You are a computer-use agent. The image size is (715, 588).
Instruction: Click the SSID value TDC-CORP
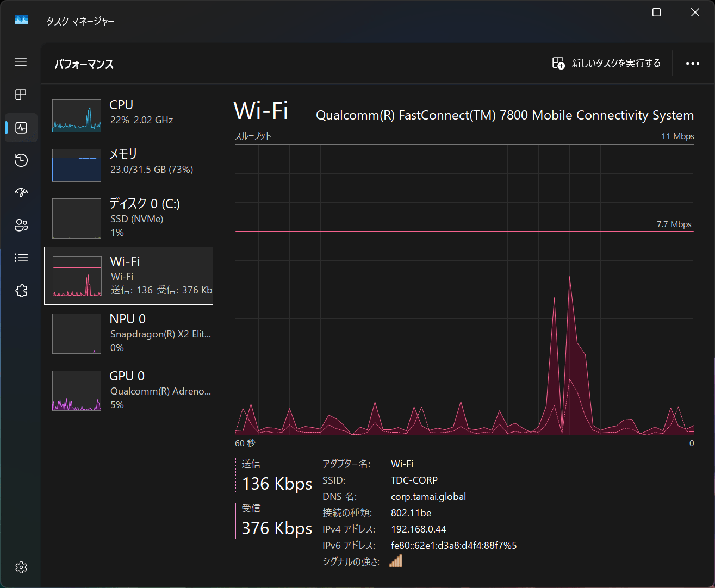tap(414, 480)
